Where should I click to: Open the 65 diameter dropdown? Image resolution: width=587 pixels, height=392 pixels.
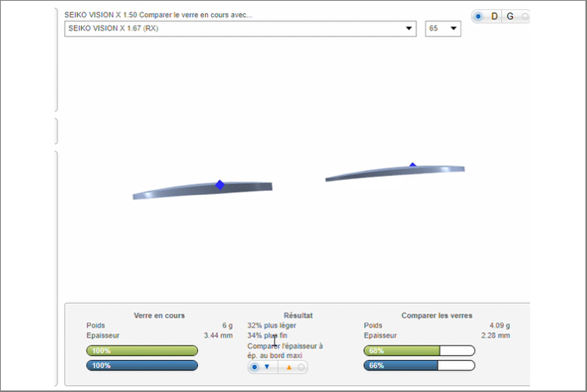[x=443, y=29]
